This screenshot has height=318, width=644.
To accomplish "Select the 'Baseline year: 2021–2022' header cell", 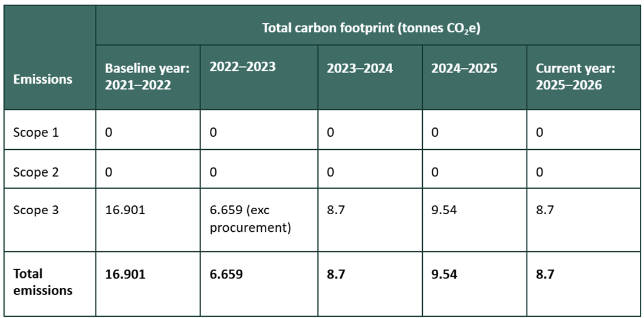I will 147,77.
